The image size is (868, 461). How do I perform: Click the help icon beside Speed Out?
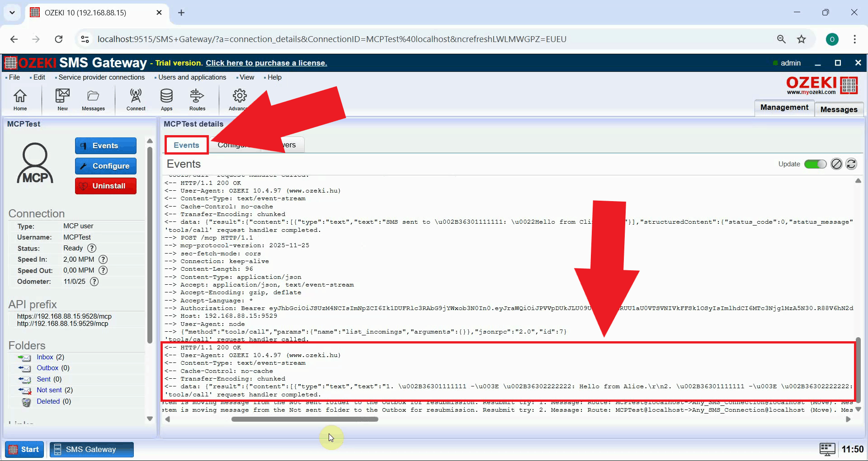[x=103, y=270]
